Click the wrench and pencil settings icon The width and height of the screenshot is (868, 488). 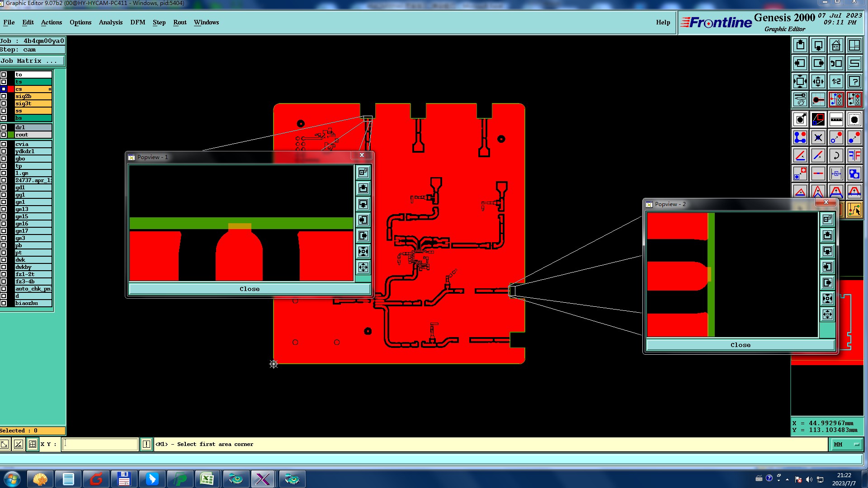[800, 99]
